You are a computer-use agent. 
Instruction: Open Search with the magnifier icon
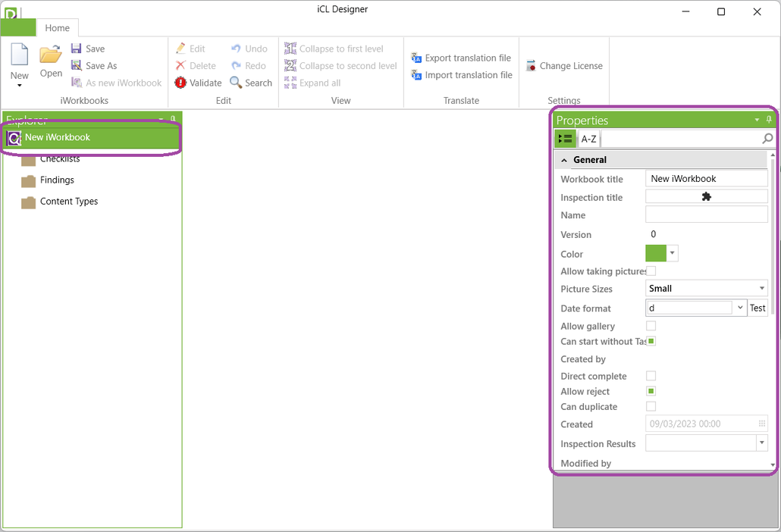237,83
